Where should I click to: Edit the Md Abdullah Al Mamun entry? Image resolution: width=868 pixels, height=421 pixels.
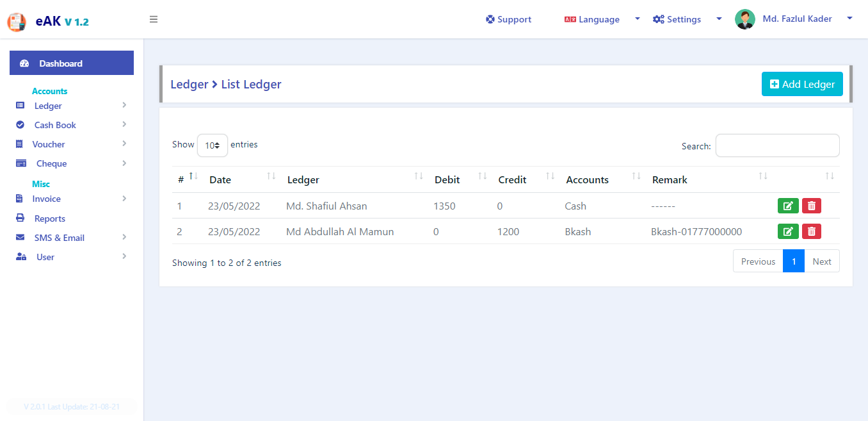pos(788,231)
